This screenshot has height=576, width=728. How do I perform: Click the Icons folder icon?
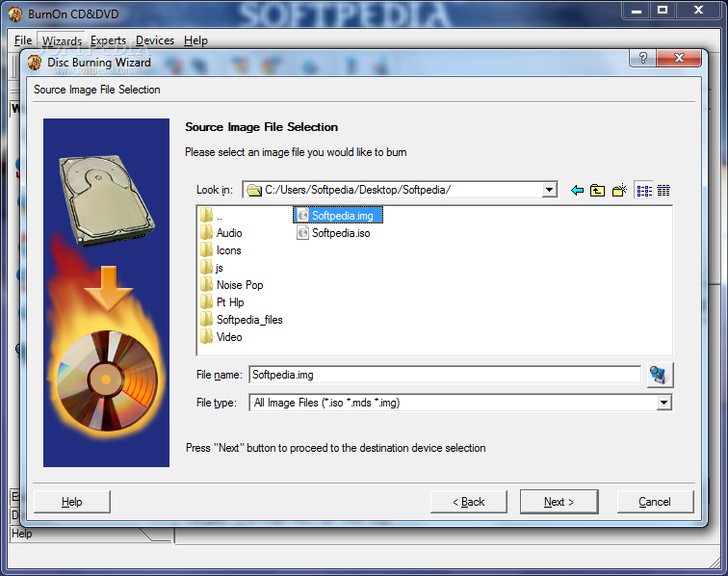[x=207, y=250]
